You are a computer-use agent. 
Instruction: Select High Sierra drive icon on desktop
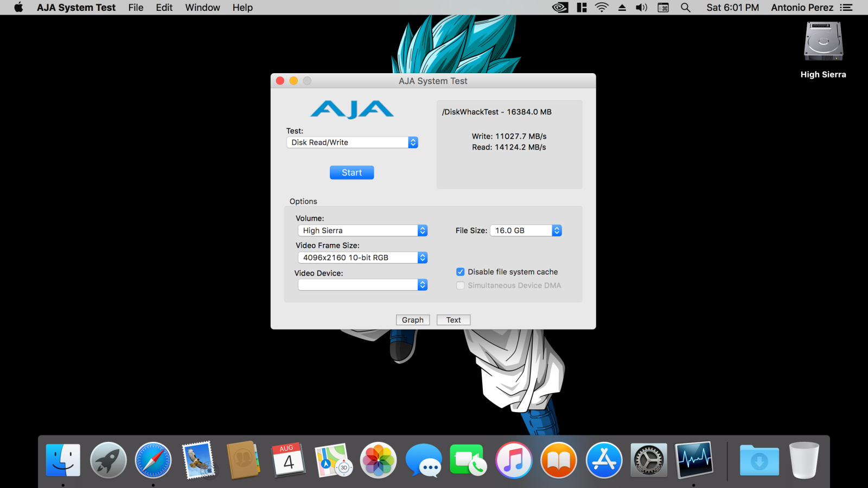coord(824,42)
